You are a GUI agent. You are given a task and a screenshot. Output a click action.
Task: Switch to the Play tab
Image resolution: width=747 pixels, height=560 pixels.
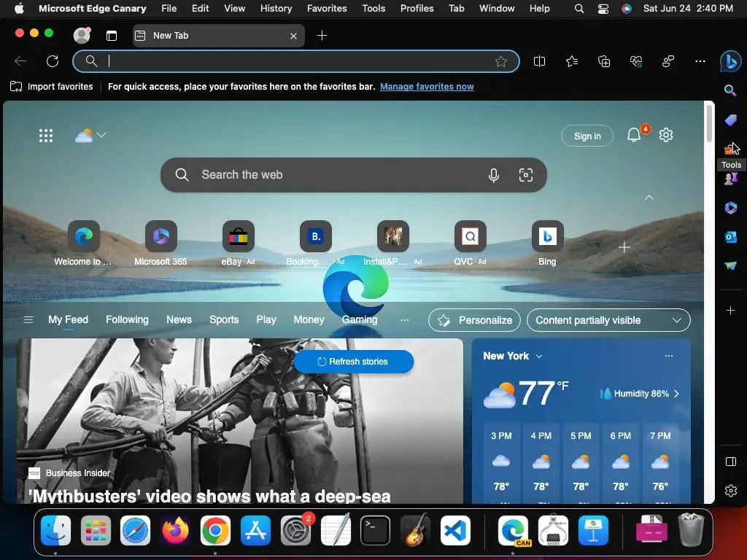[266, 320]
